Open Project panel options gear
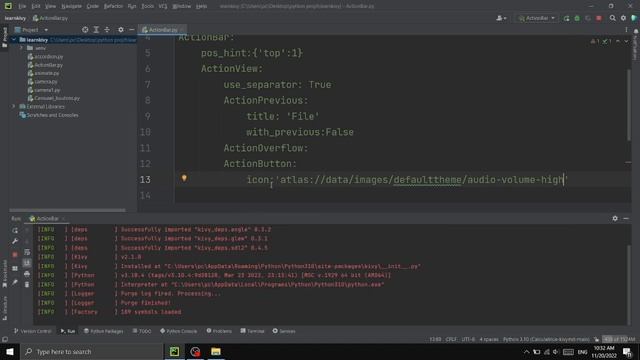Image resolution: width=640 pixels, height=360 pixels. pos(120,30)
